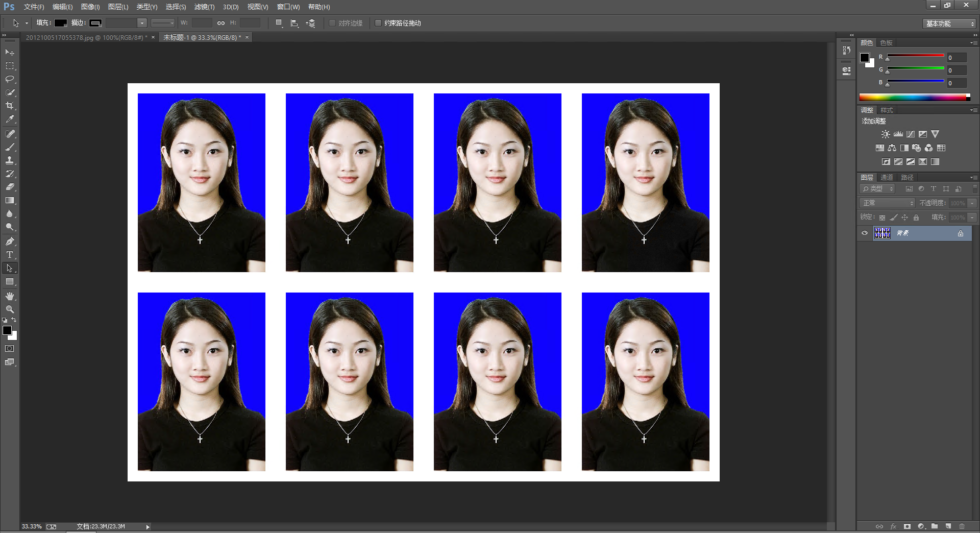Select the Hand tool

pyautogui.click(x=10, y=296)
